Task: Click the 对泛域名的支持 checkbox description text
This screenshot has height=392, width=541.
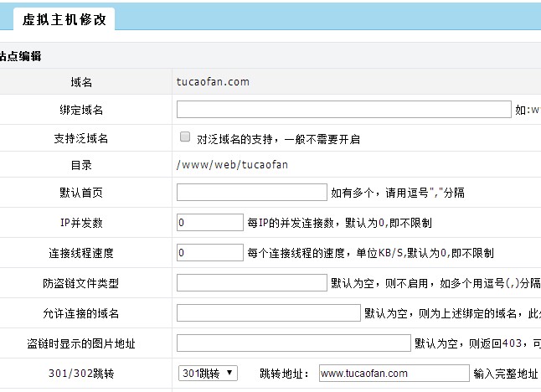Action: coord(278,138)
